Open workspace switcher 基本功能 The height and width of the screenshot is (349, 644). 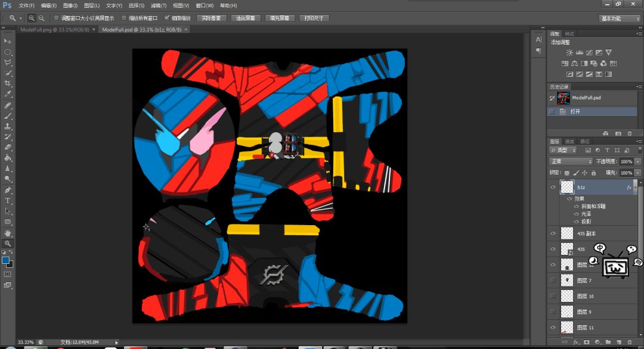pyautogui.click(x=620, y=18)
